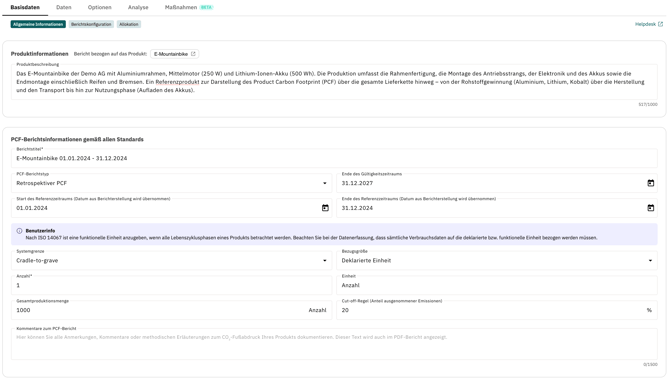Switch to the Optionen tab
Image resolution: width=670 pixels, height=382 pixels.
pos(100,7)
